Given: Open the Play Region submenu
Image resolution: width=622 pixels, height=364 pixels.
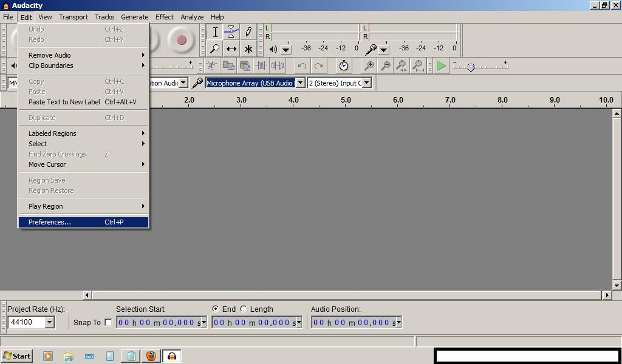Looking at the screenshot, I should [x=83, y=206].
